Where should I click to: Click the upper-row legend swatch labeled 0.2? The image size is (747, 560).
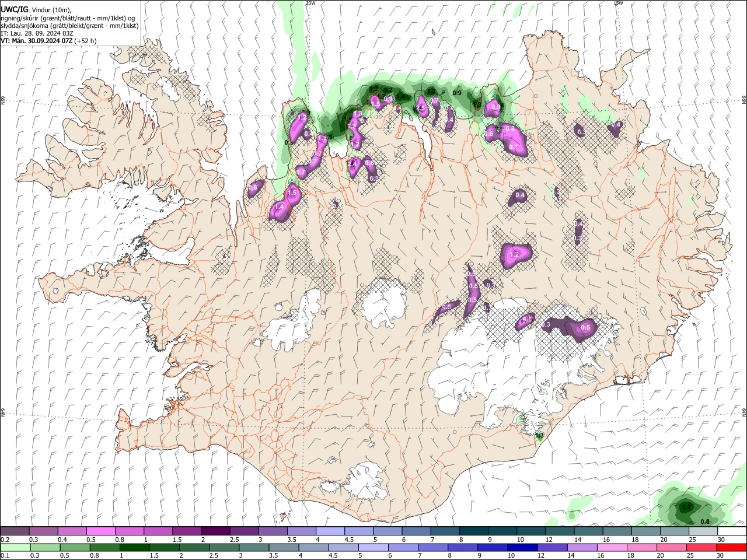pos(15,531)
